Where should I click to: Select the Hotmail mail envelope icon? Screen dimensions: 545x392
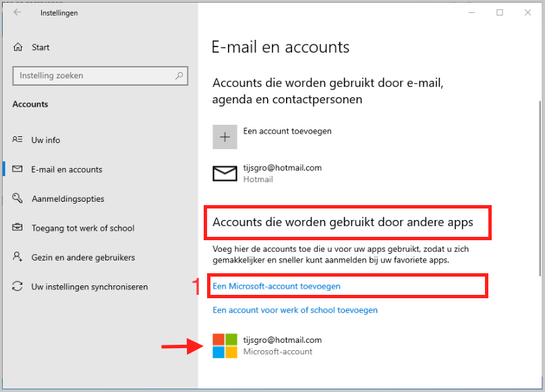pos(225,173)
